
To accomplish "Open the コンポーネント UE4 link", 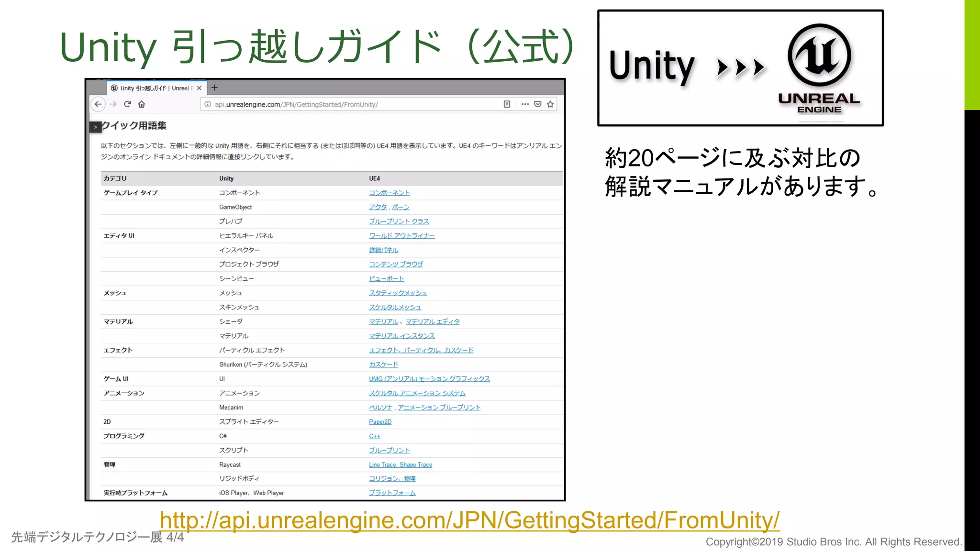I will click(389, 193).
